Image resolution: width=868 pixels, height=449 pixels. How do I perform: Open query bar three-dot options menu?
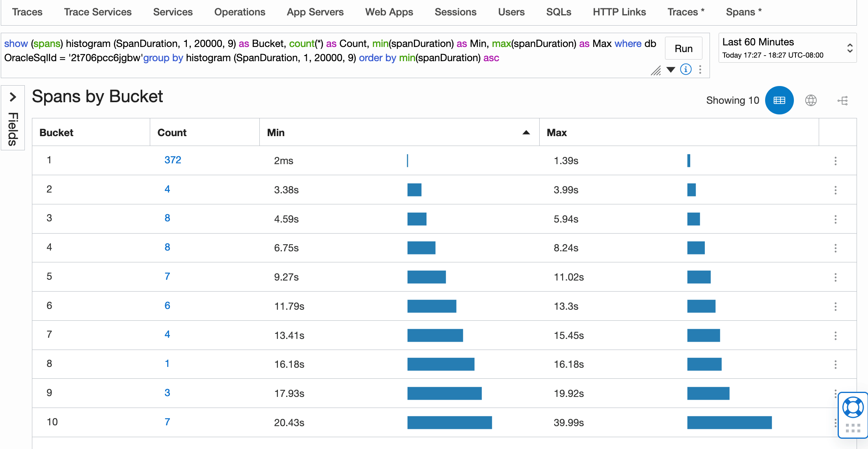[700, 69]
